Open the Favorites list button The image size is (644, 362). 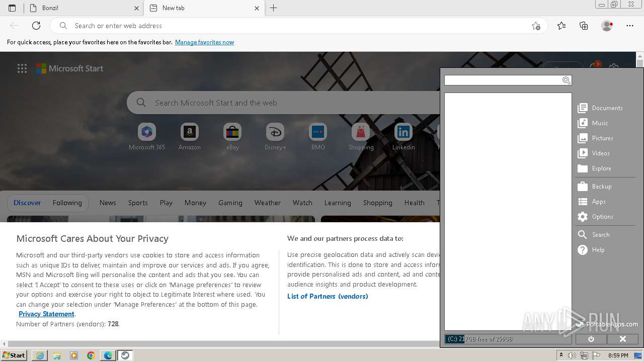[x=561, y=26]
